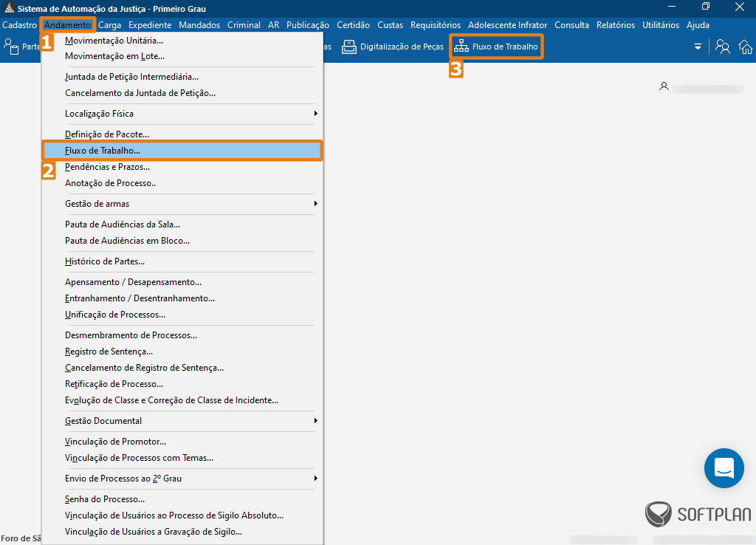This screenshot has width=756, height=545.
Task: Click the user profile icon
Action: click(664, 86)
